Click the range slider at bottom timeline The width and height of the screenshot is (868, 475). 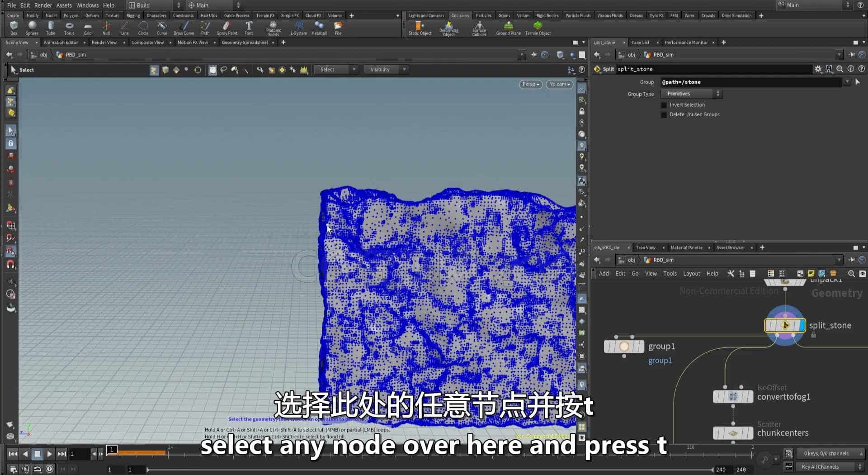pyautogui.click(x=429, y=470)
